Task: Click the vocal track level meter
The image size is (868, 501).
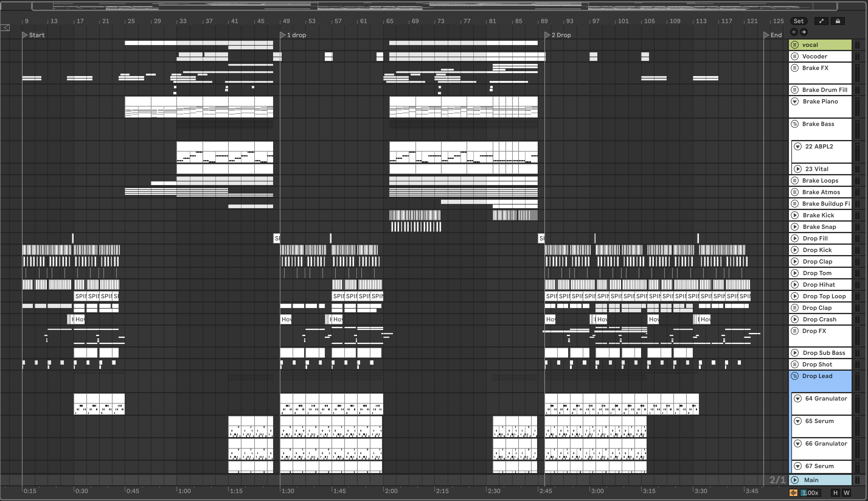Action: tap(857, 45)
